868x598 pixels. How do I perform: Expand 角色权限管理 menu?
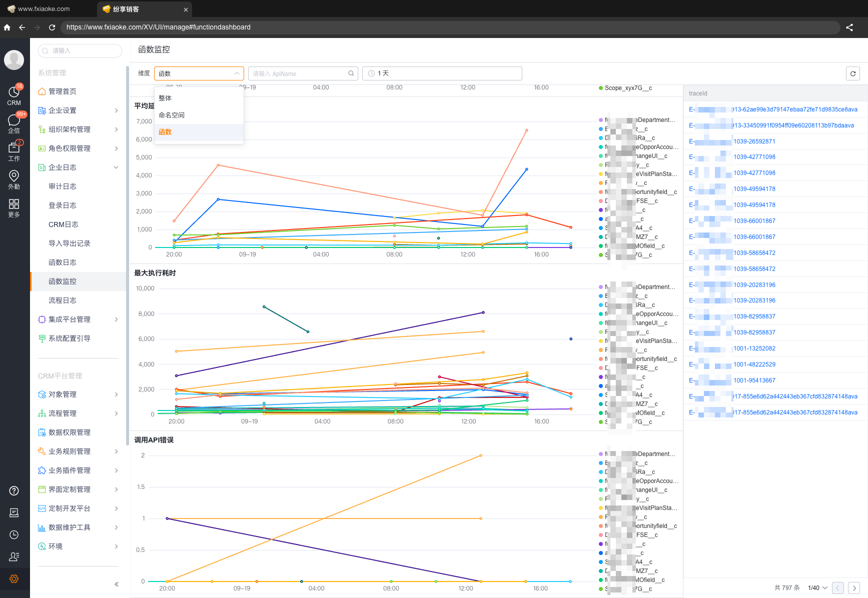tap(78, 148)
